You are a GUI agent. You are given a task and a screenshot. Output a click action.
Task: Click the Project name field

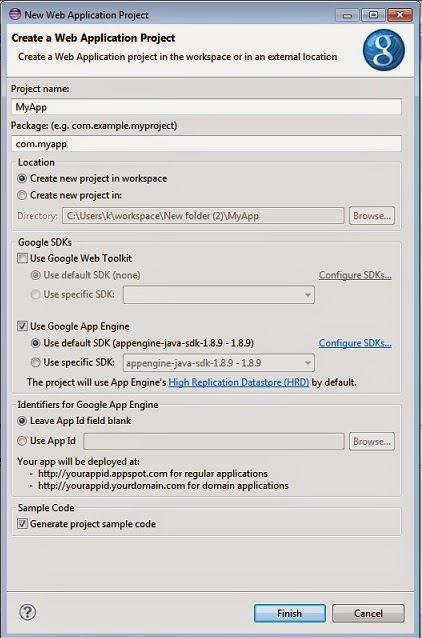206,107
